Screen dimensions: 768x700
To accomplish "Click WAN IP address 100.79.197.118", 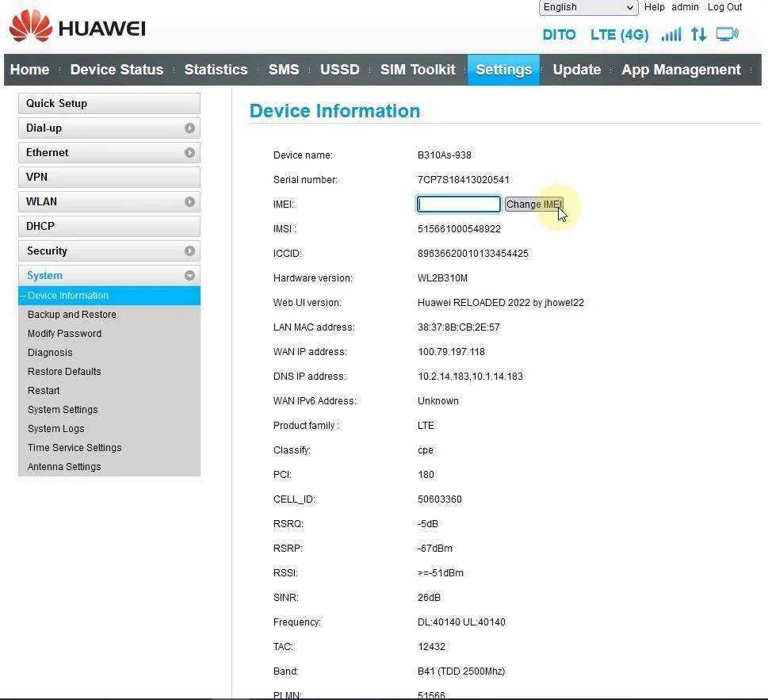I will [451, 352].
